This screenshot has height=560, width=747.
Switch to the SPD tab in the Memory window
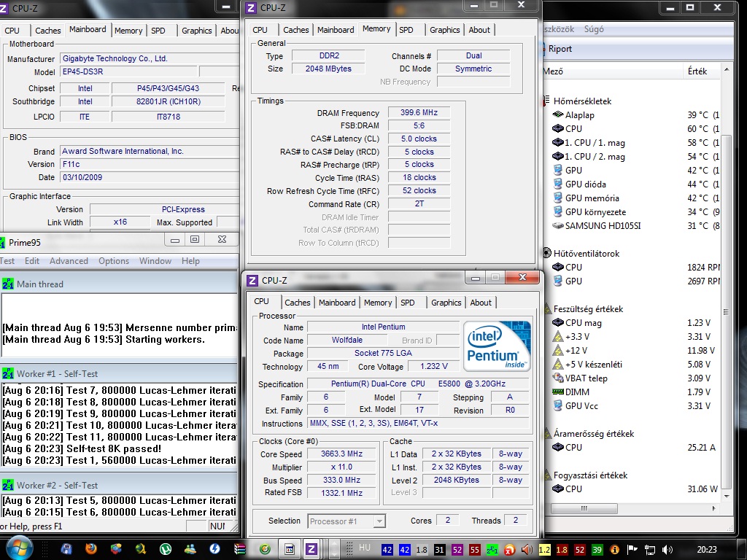(x=406, y=30)
